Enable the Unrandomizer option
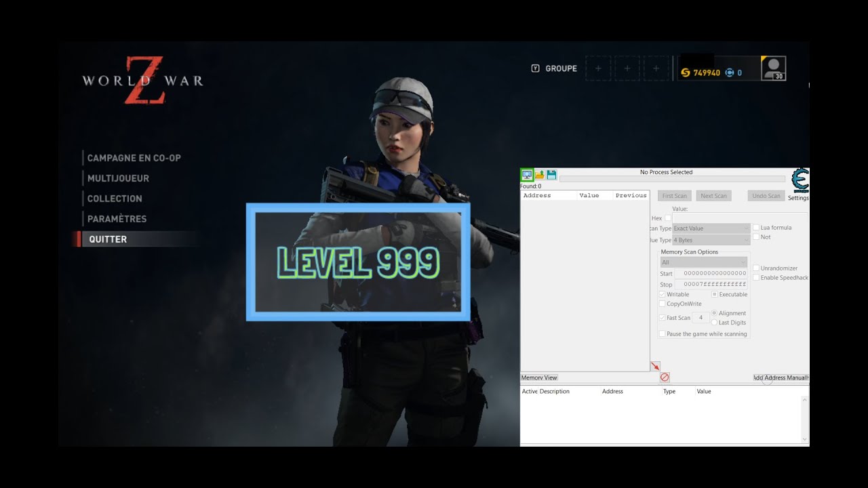 pyautogui.click(x=756, y=268)
